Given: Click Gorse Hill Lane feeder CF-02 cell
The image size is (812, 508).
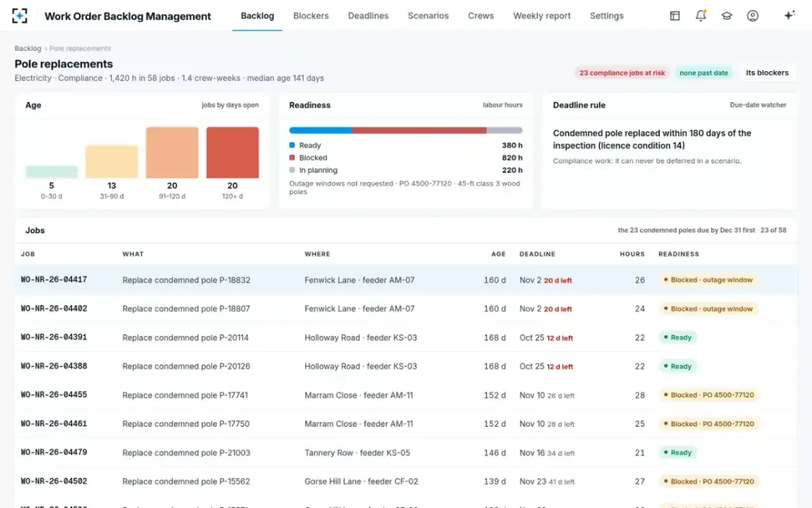Looking at the screenshot, I should (x=361, y=482).
